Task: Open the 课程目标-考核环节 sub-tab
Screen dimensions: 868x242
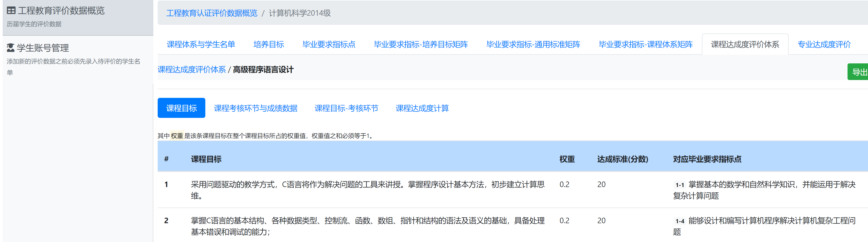Action: pos(346,108)
